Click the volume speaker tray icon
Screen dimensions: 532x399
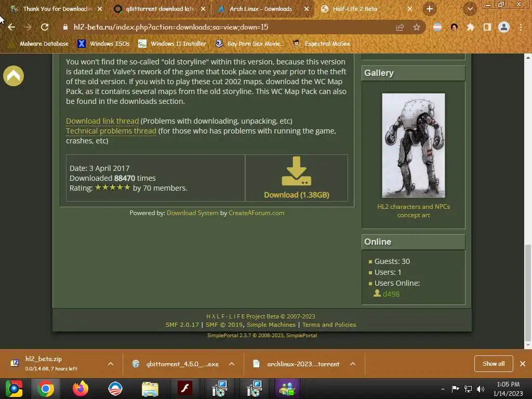[x=481, y=389]
